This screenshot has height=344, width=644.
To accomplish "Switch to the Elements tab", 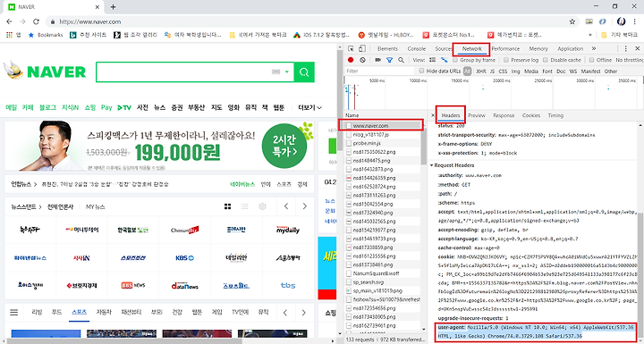I will (x=387, y=48).
